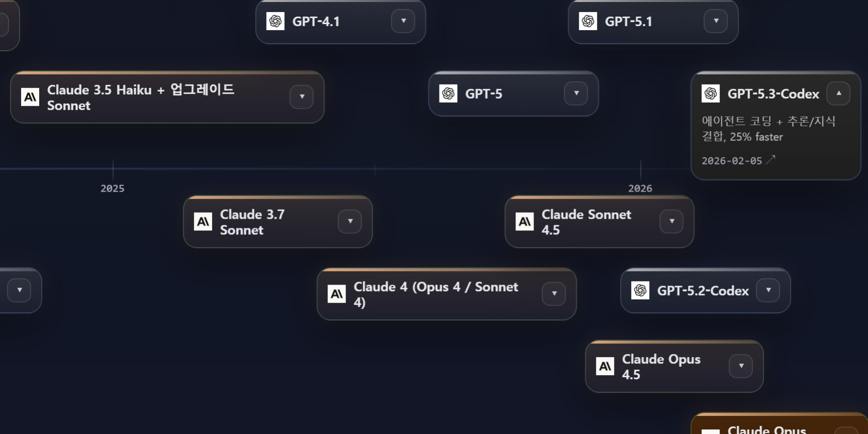Expand the GPT-4.1 card details

[x=403, y=21]
